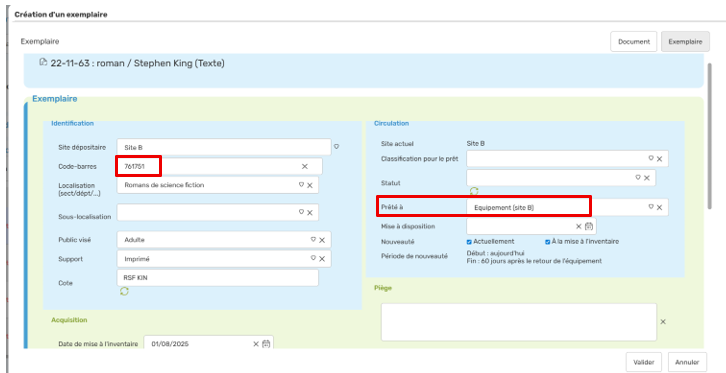This screenshot has height=373, width=726.
Task: Click the text Fin : 60 jours après le retour
Action: pos(534,261)
